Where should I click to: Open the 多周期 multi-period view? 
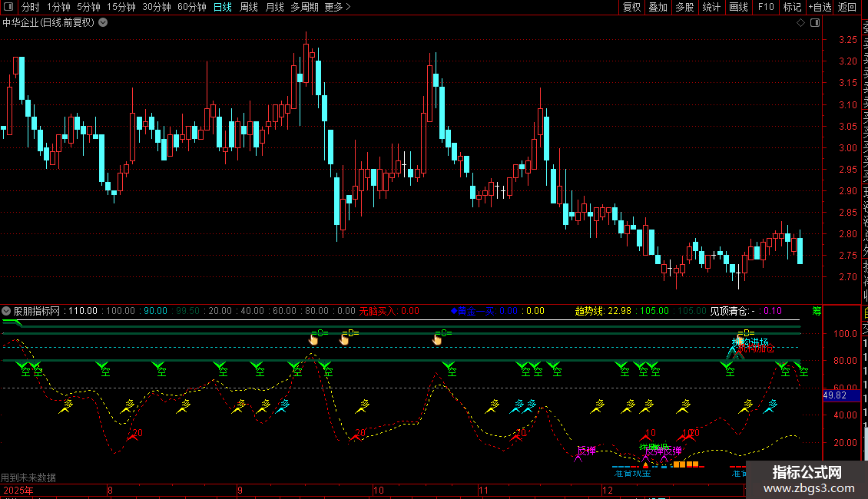click(x=304, y=7)
